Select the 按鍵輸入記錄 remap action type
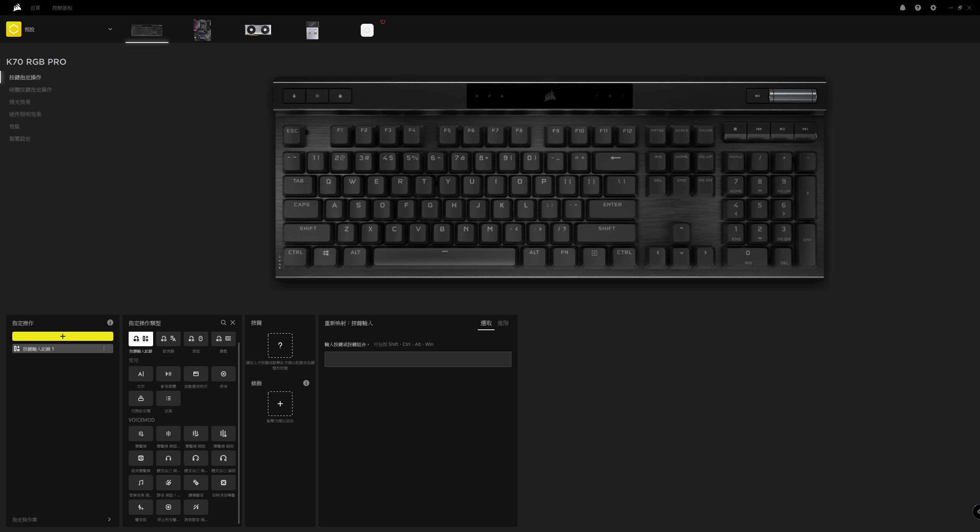Screen dimensions: 980x532 click(140, 339)
